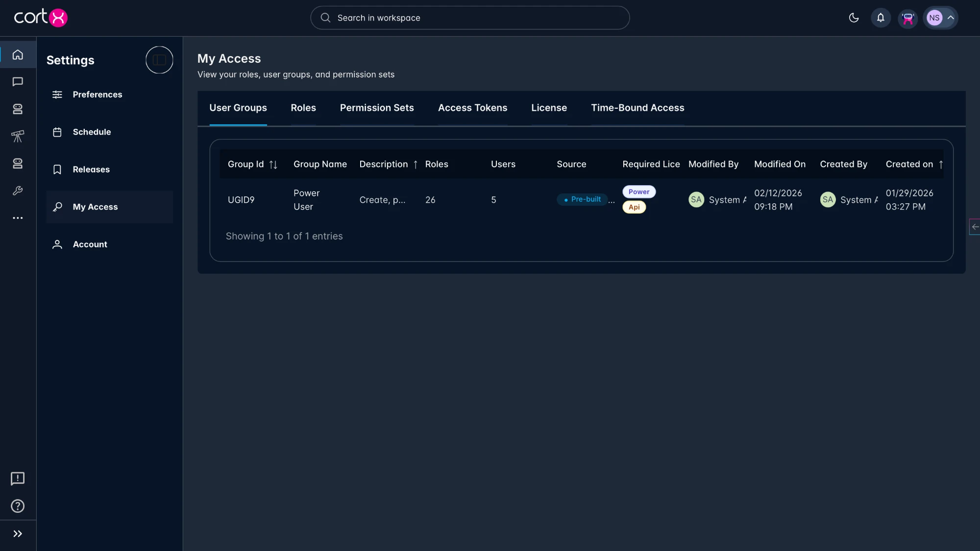The image size is (980, 551).
Task: Click 'Showing 1 to 1 of 1 entries'
Action: 284,236
